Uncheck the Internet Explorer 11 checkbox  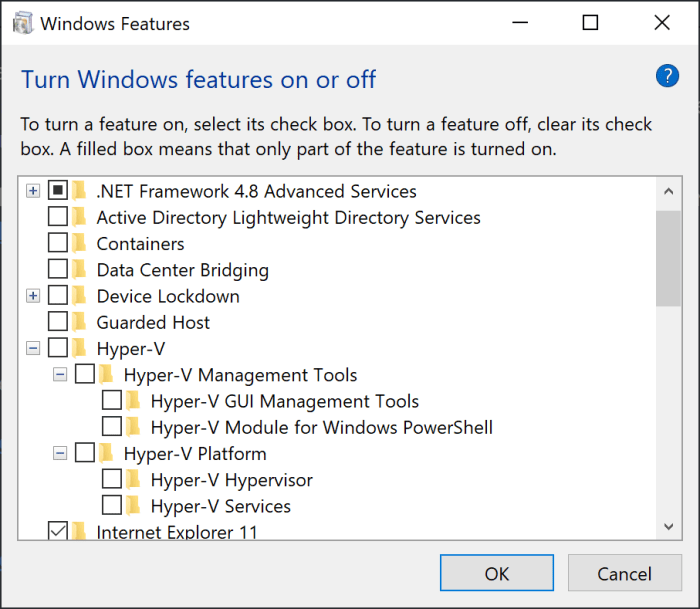(x=58, y=531)
